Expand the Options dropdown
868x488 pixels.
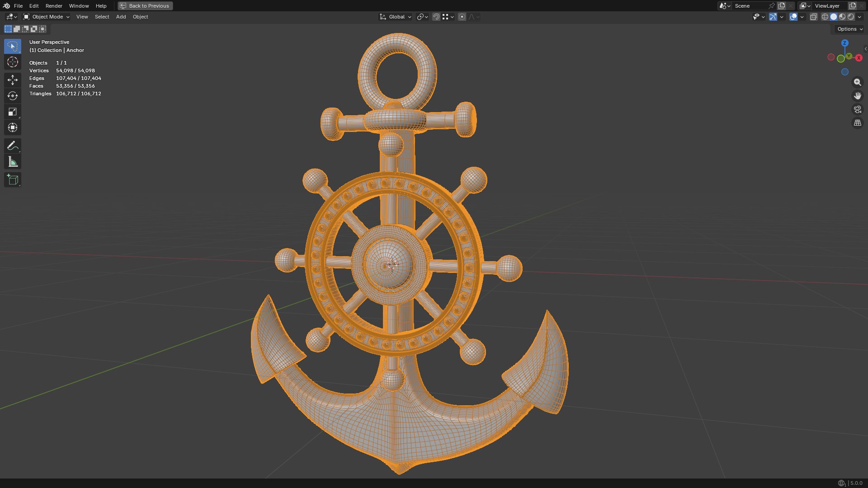click(x=850, y=29)
